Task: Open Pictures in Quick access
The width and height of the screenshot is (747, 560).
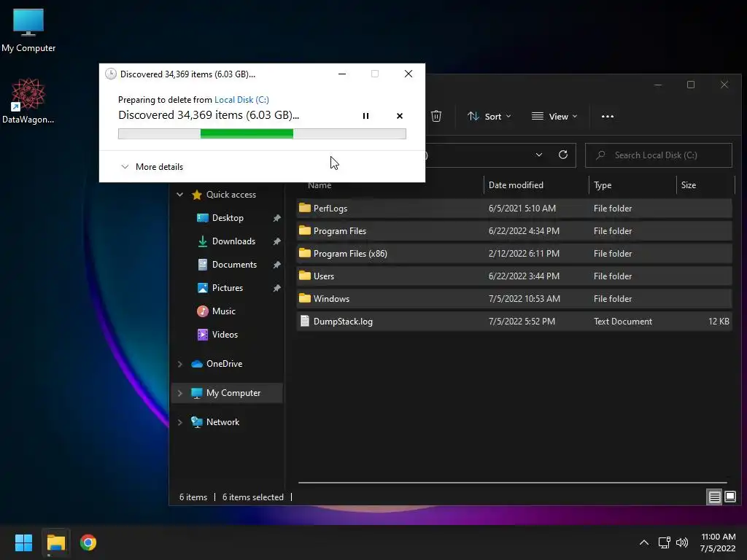Action: pyautogui.click(x=228, y=287)
